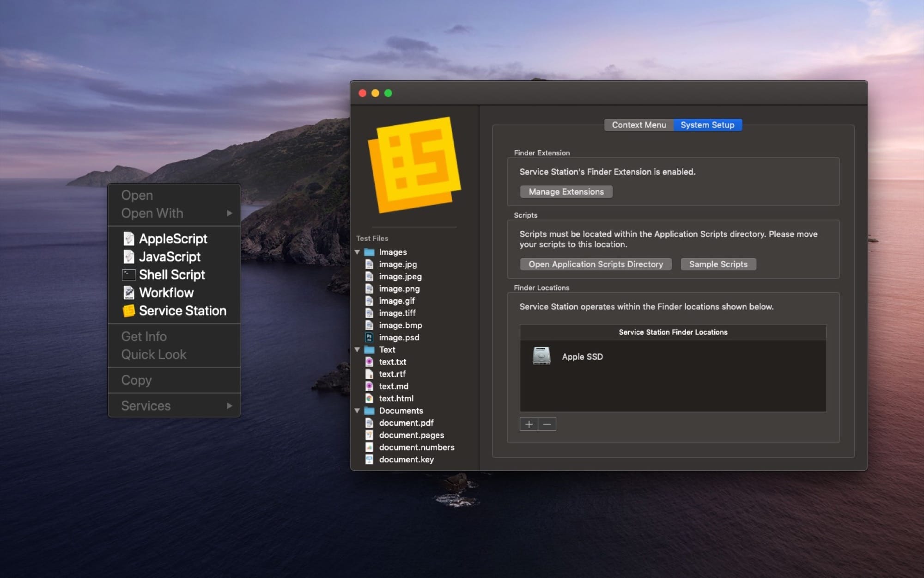Click the image.psd file icon

coord(369,338)
